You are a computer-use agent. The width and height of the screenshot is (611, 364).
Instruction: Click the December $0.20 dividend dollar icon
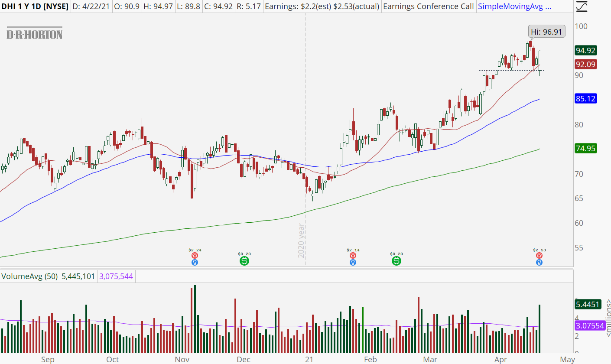(x=244, y=261)
